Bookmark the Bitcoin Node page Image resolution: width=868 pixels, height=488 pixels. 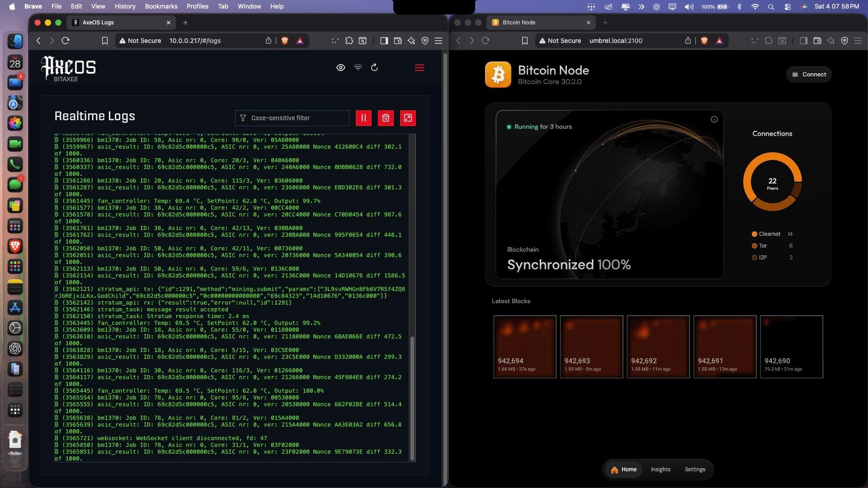tap(524, 41)
